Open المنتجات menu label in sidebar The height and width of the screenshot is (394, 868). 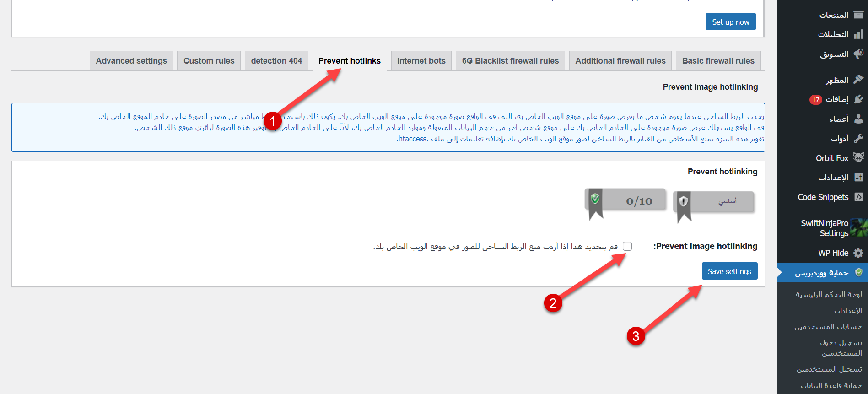[834, 15]
